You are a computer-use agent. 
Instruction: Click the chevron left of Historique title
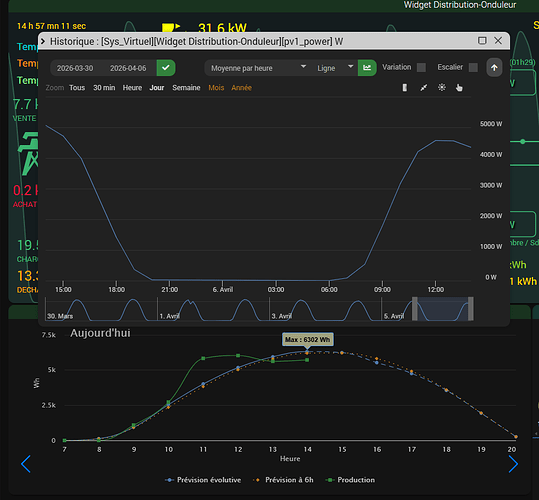[43, 42]
